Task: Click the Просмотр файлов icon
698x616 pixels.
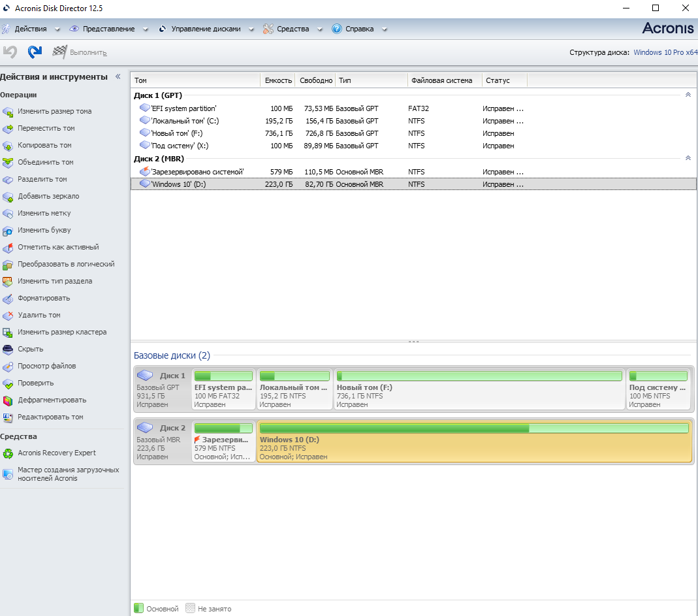Action: tap(8, 366)
